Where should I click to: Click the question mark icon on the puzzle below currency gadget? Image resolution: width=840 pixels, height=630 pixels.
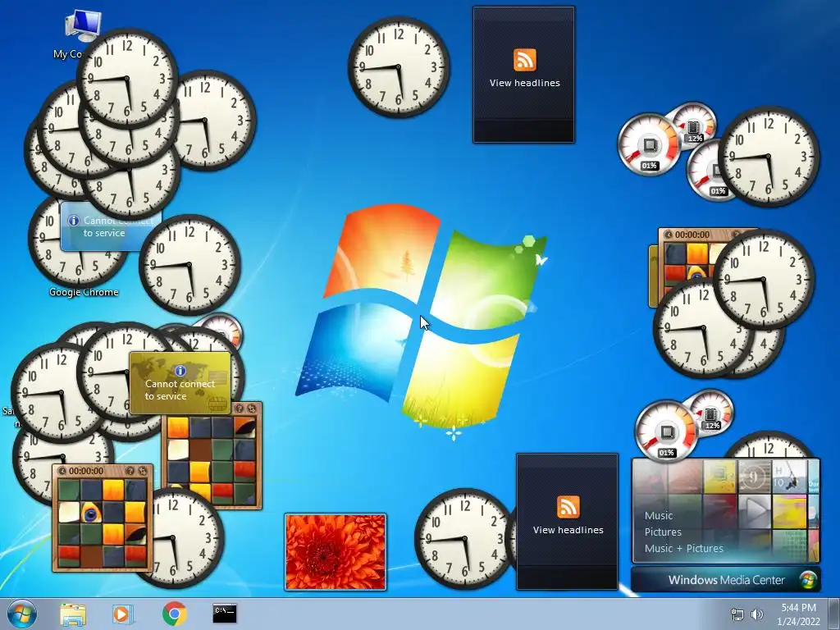tap(240, 409)
